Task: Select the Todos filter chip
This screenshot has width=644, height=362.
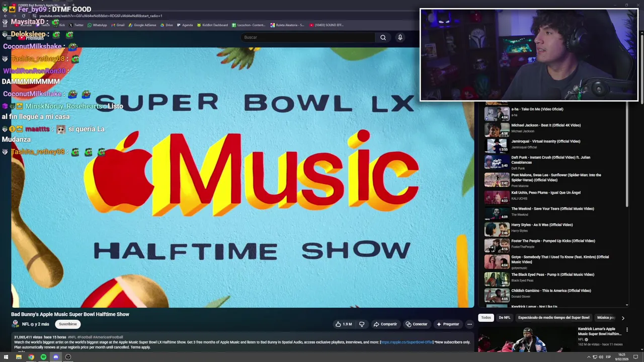Action: point(486,318)
